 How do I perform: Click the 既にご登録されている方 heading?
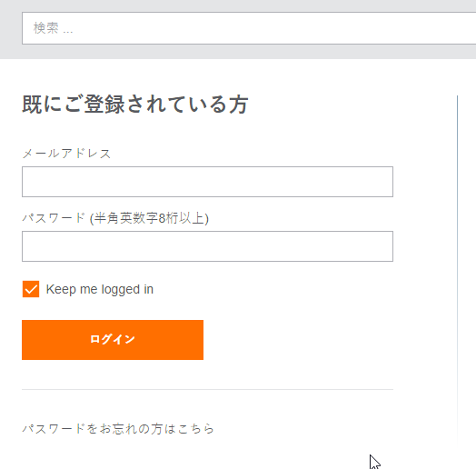(x=135, y=105)
